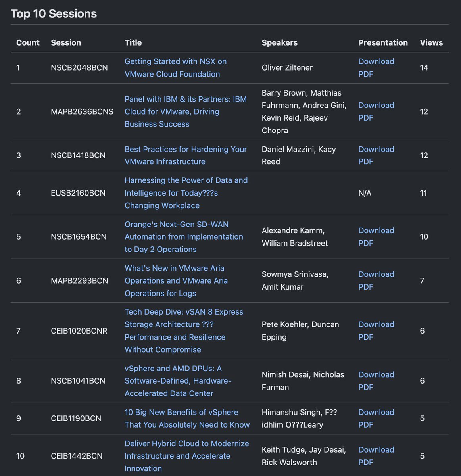Select session code CEIB1190BCN
This screenshot has width=461, height=476.
[x=76, y=418]
